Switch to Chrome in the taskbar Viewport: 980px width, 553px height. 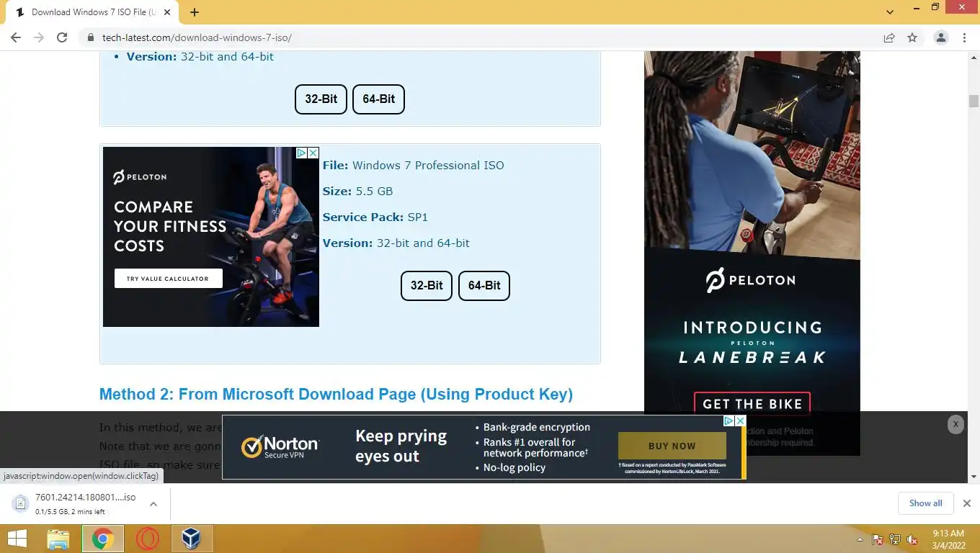(103, 539)
